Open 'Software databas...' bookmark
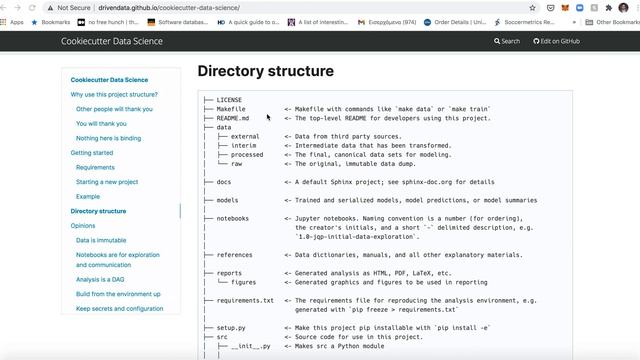Image resolution: width=640 pixels, height=360 pixels. pyautogui.click(x=178, y=22)
